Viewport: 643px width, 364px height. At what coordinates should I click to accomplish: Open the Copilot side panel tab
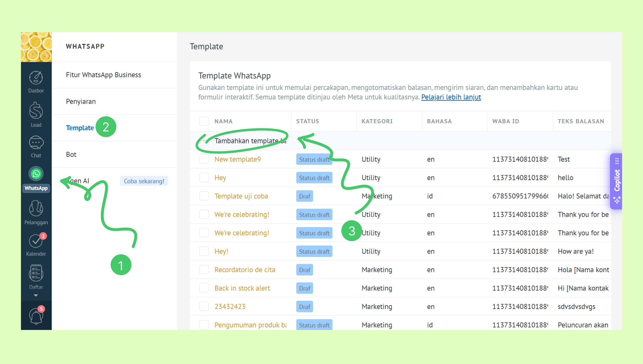point(617,181)
